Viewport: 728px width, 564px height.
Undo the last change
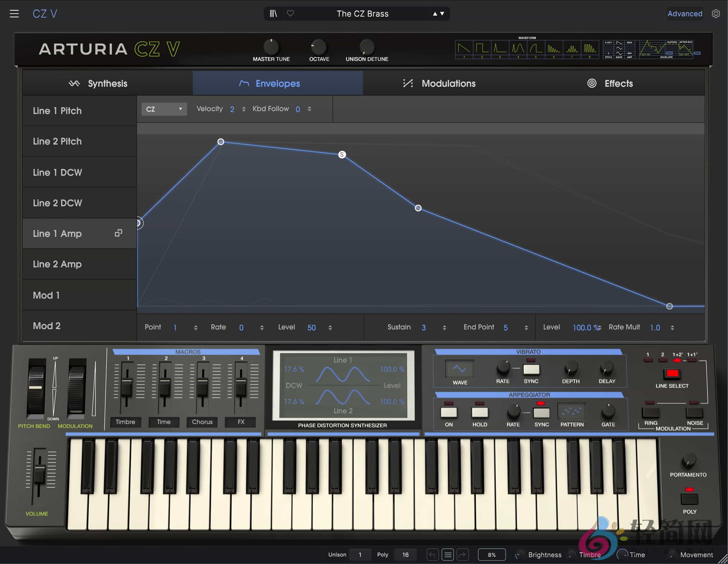point(432,554)
